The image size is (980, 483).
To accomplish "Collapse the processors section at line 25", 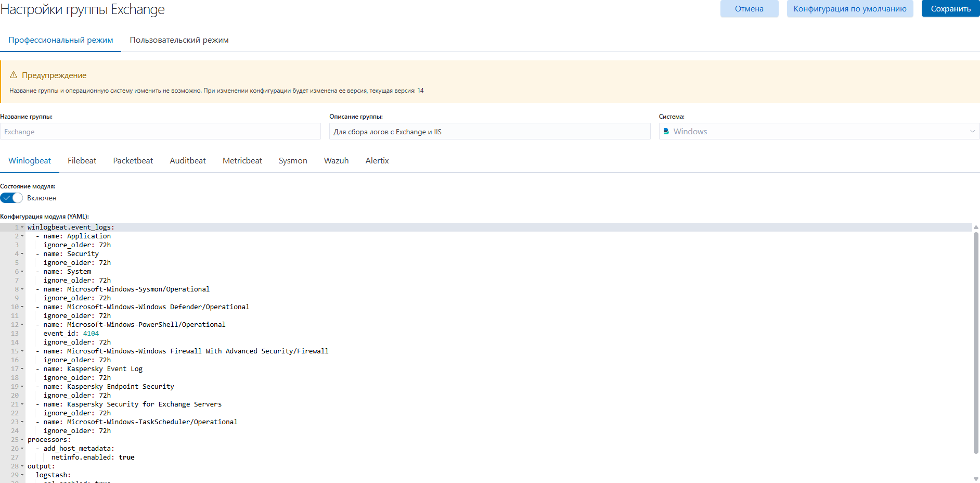I will (x=22, y=440).
